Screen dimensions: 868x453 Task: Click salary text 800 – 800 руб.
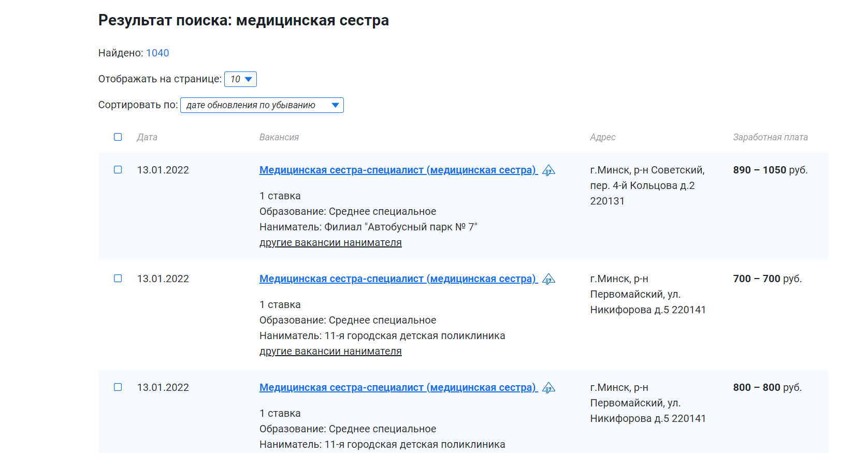[x=767, y=387]
